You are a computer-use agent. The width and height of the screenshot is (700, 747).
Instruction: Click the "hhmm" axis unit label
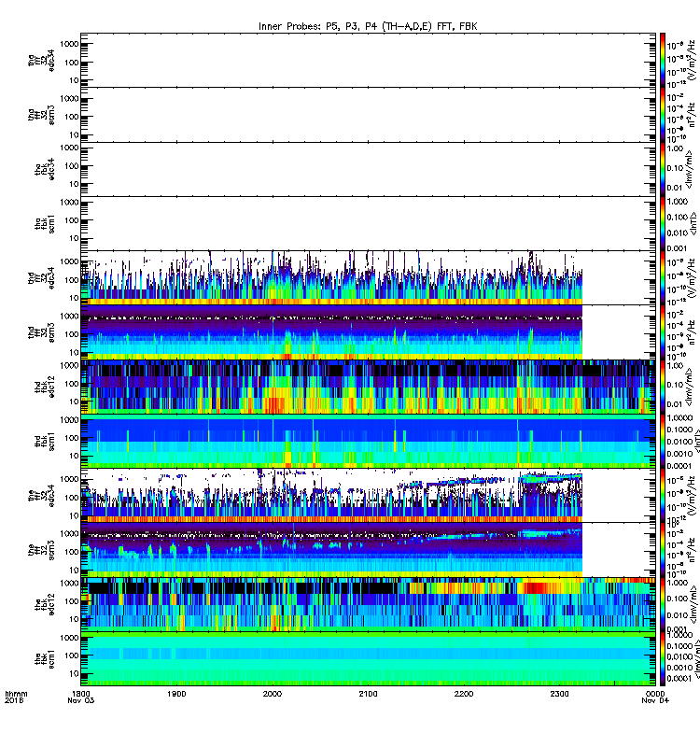pyautogui.click(x=16, y=694)
